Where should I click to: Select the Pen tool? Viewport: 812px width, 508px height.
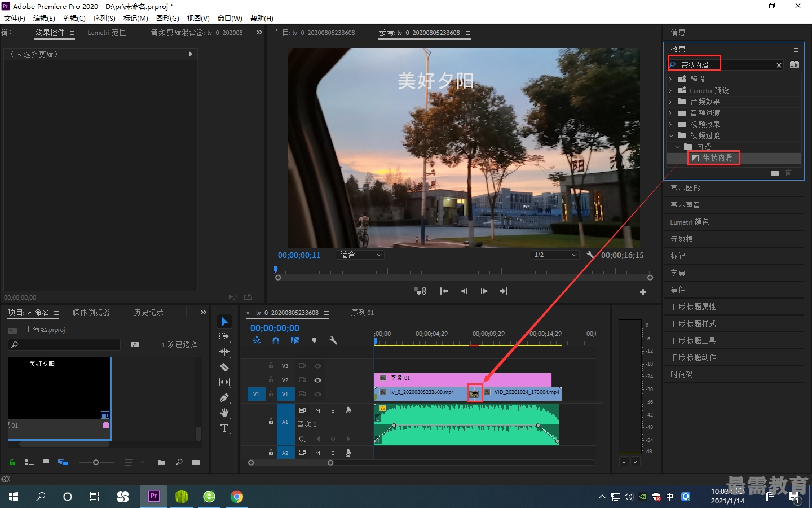pyautogui.click(x=224, y=397)
